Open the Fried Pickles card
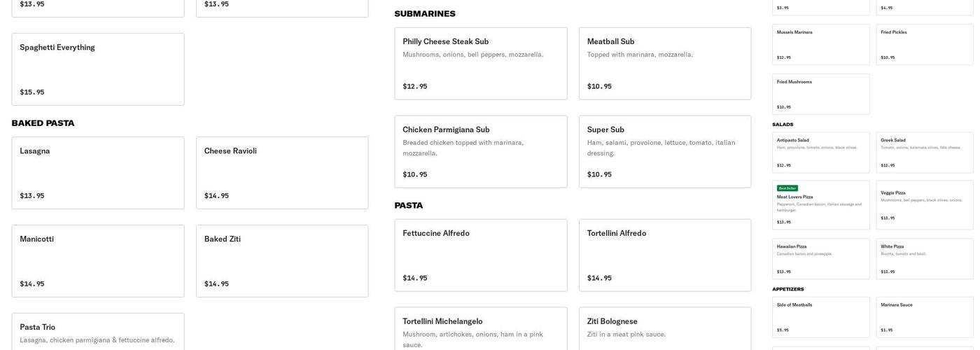This screenshot has width=980, height=350. [x=924, y=45]
